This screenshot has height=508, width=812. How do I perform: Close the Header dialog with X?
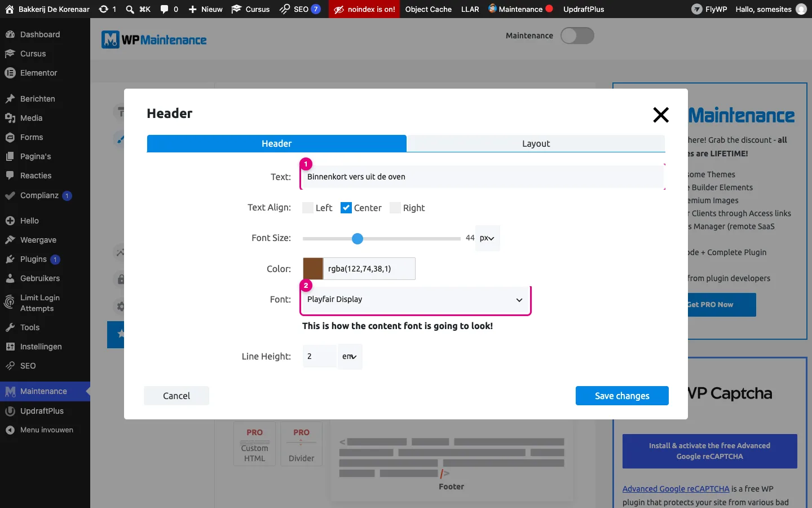661,115
